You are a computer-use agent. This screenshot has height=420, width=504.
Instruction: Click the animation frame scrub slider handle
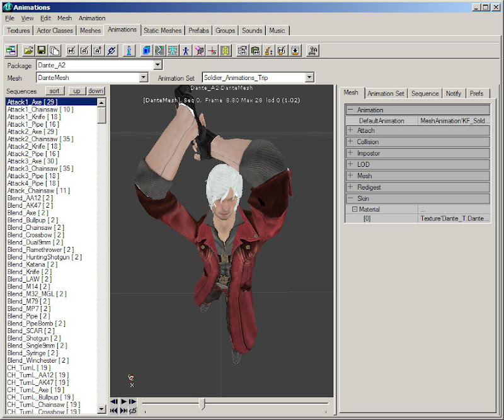pyautogui.click(x=202, y=403)
